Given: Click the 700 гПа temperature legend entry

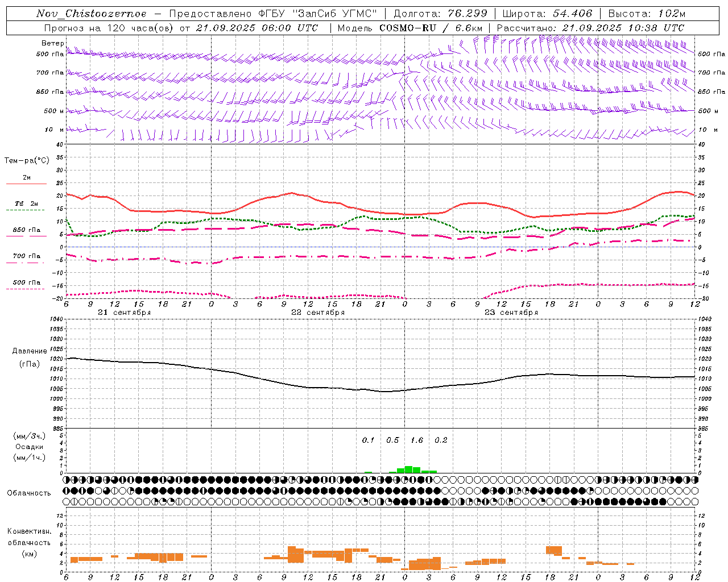Looking at the screenshot, I should click(27, 256).
